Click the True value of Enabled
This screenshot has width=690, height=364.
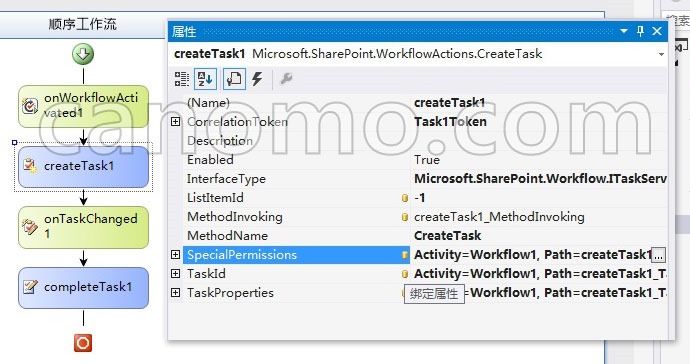(427, 160)
